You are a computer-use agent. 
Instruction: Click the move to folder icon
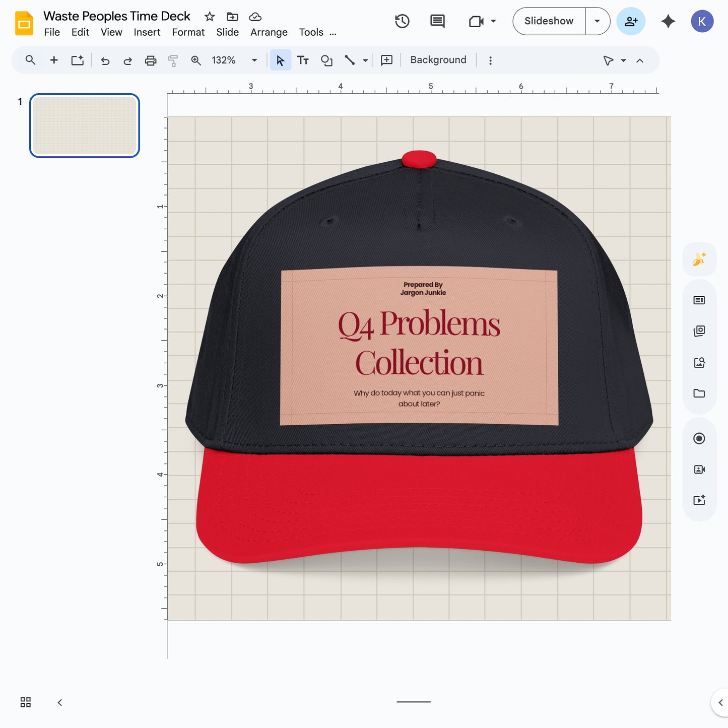coord(232,17)
